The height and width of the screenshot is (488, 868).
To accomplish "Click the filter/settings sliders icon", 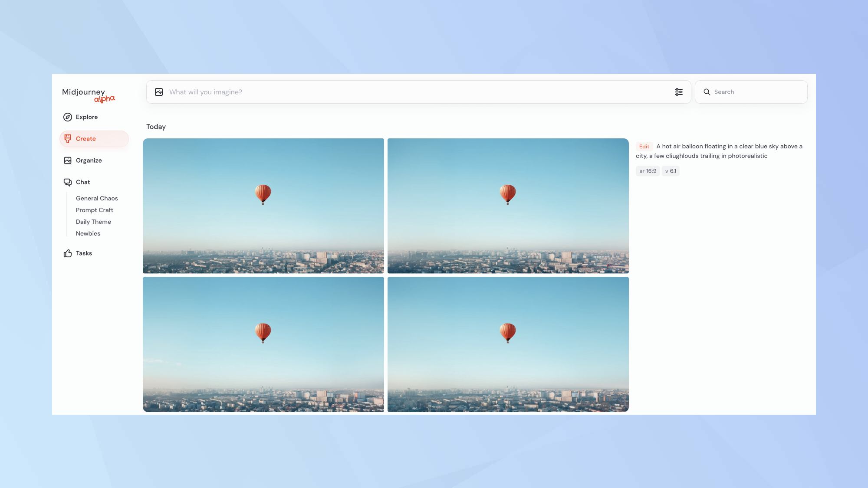I will [678, 92].
